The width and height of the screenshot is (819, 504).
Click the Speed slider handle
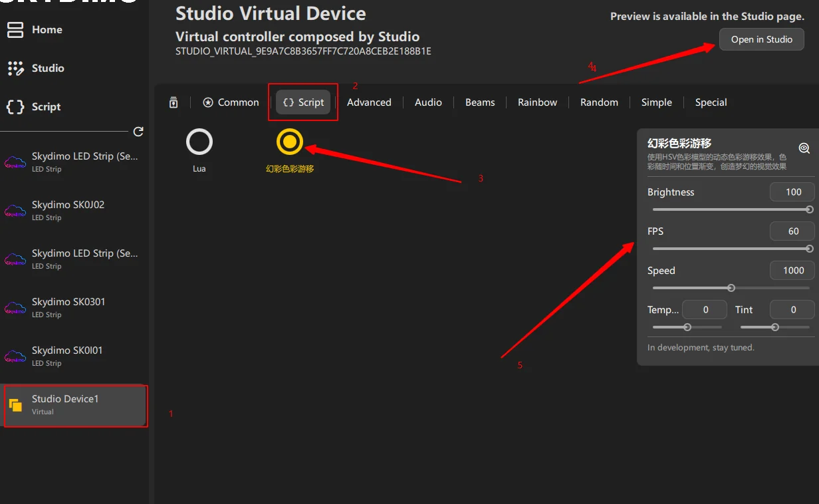click(731, 288)
